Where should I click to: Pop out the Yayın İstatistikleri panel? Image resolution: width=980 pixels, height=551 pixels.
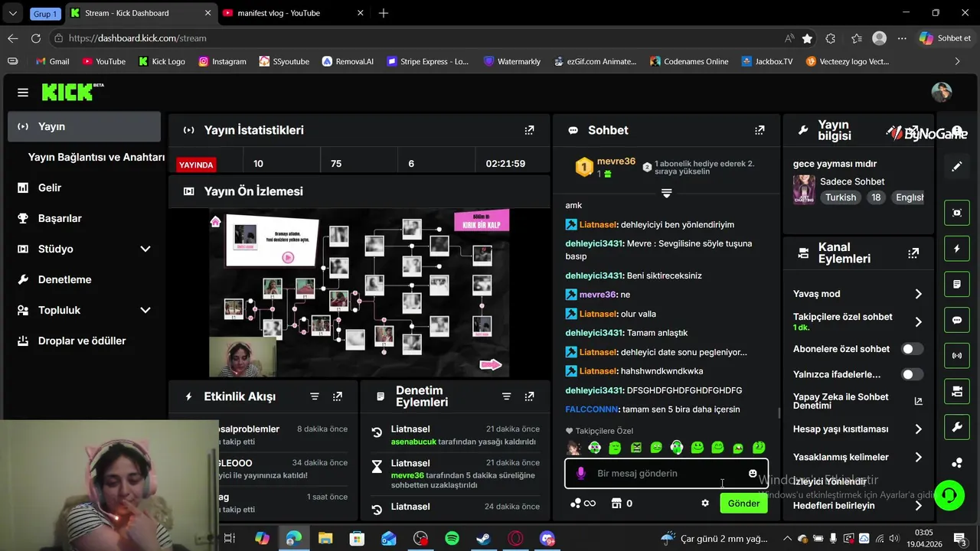click(529, 130)
